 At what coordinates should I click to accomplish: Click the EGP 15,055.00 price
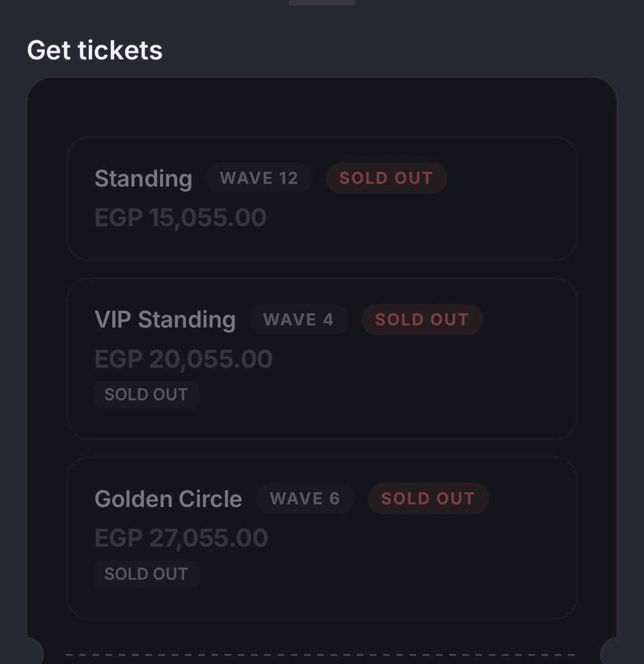click(180, 217)
